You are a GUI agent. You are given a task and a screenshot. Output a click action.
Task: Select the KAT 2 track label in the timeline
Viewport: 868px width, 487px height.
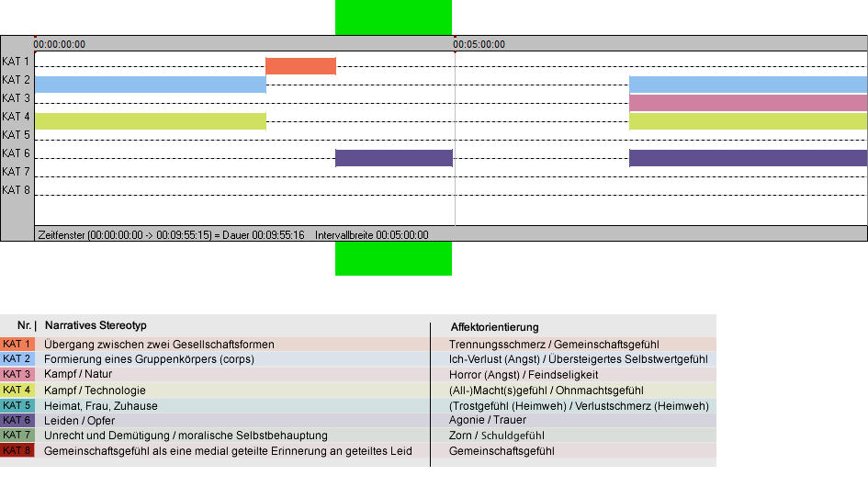point(16,80)
